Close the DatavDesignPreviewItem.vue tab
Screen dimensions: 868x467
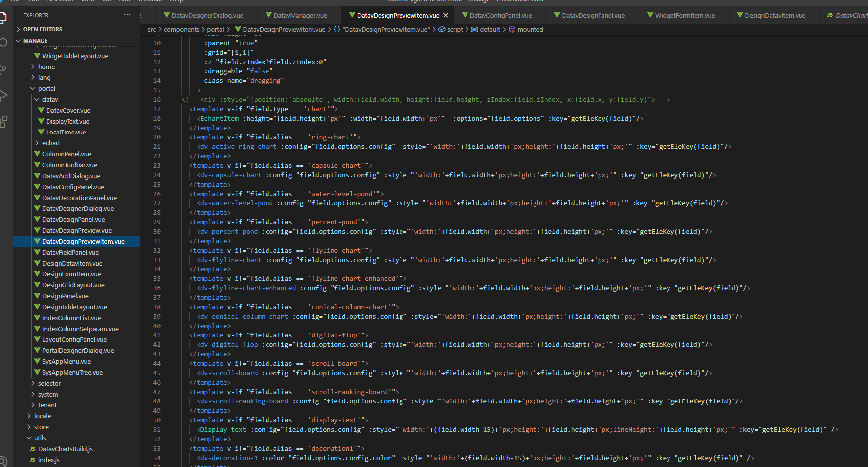[445, 15]
